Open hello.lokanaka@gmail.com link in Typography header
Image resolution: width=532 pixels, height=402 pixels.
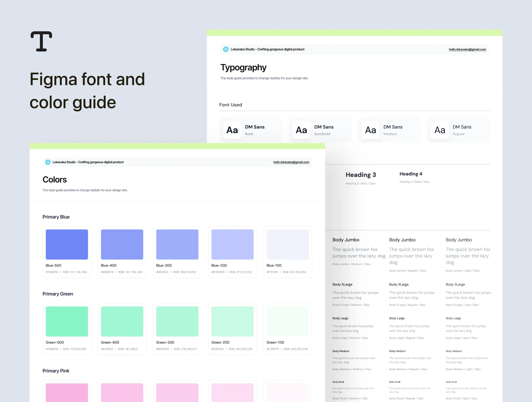coord(467,49)
